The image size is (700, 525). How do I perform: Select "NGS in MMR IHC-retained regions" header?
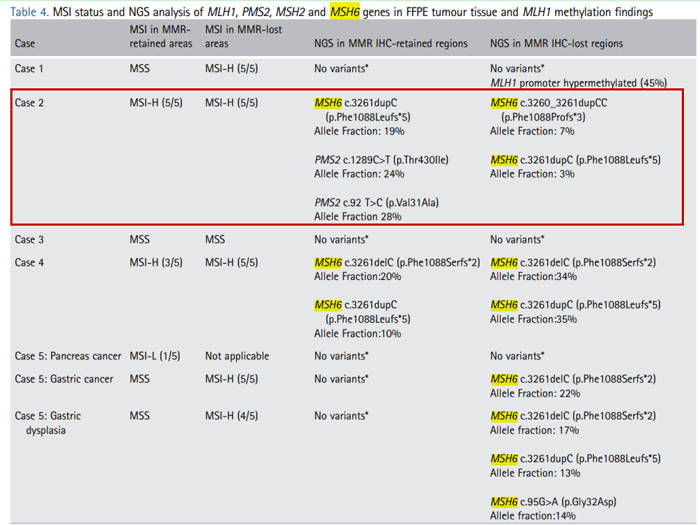(x=392, y=44)
